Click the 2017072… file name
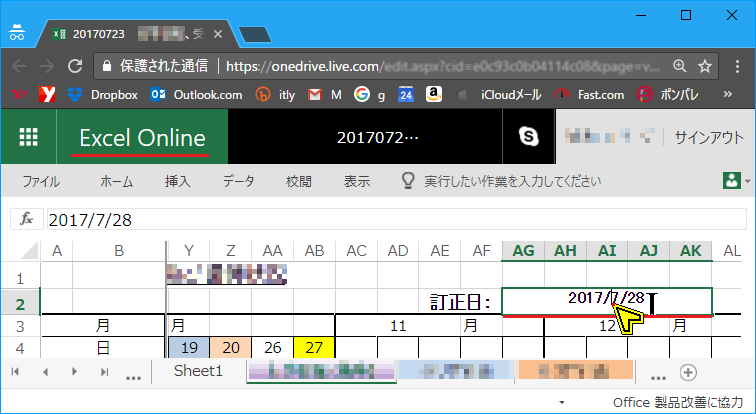 click(x=378, y=137)
